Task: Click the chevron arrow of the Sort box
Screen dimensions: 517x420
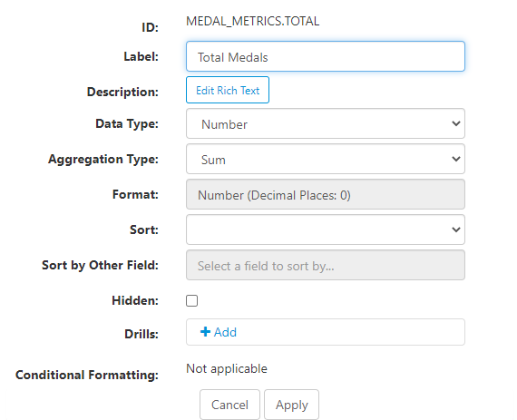Action: point(456,230)
